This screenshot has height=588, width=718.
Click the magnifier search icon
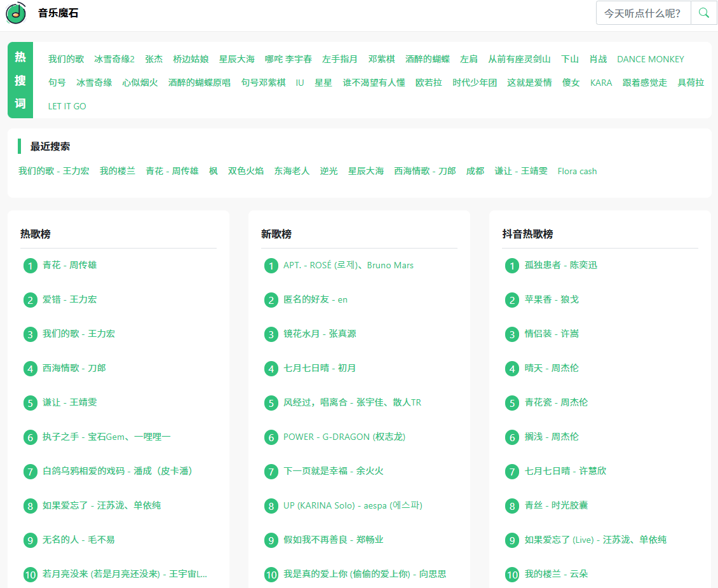[703, 13]
